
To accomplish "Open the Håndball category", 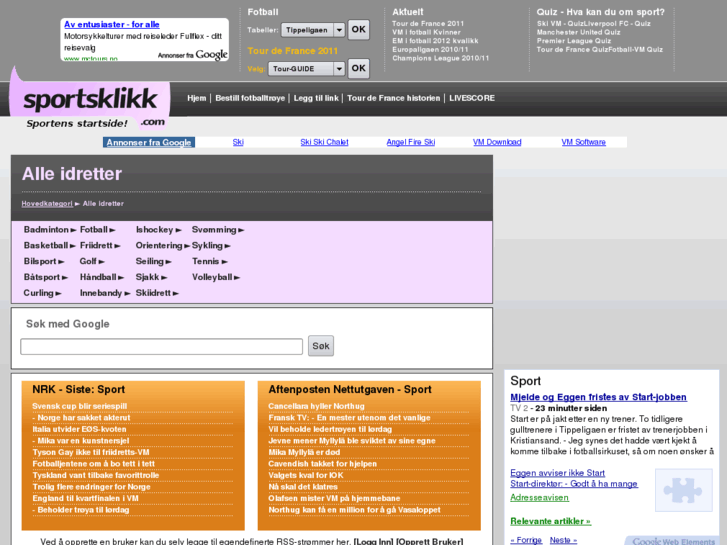I will (x=102, y=277).
